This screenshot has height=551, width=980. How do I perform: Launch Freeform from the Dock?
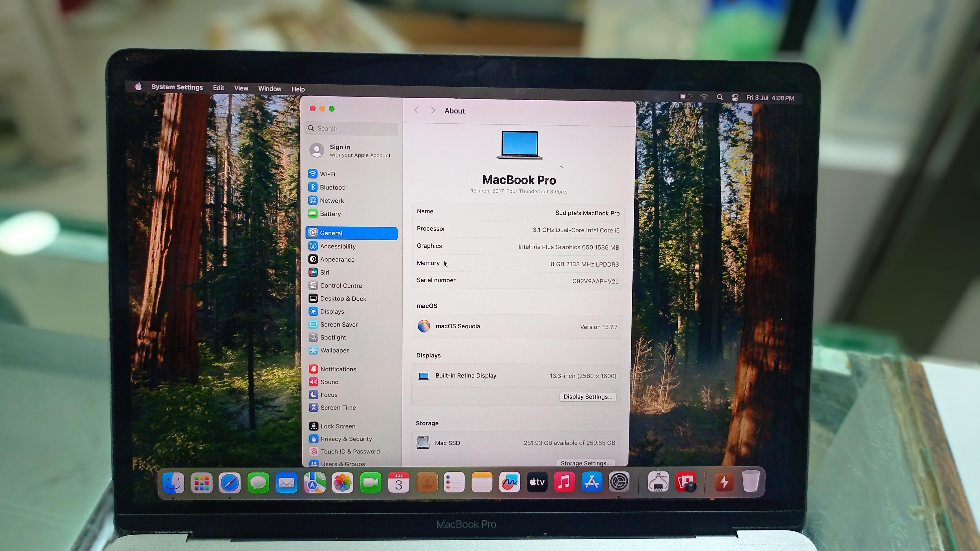[x=510, y=482]
